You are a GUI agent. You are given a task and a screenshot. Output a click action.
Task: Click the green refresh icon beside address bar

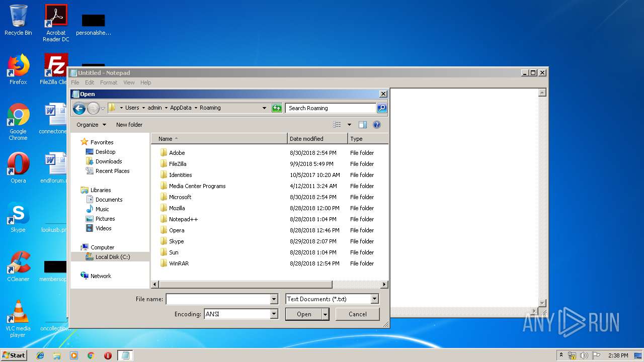[x=277, y=108]
